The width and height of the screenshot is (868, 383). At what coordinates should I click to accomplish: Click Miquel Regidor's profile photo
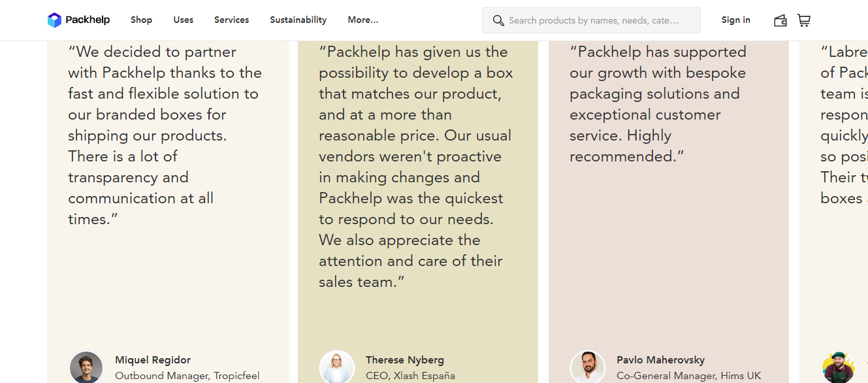point(86,366)
